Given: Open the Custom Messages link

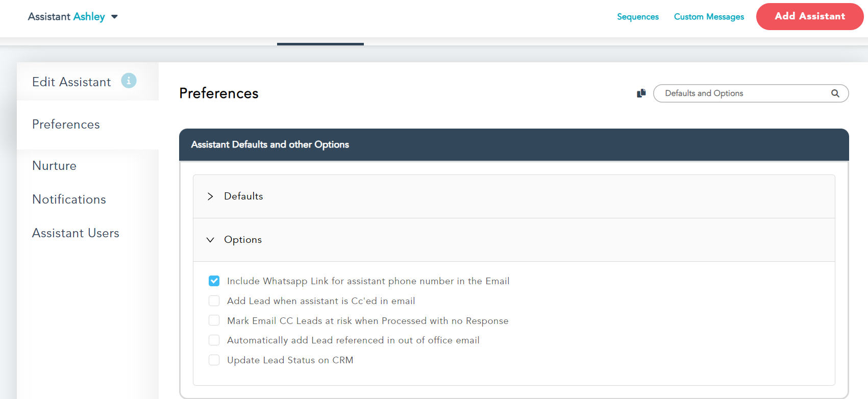Looking at the screenshot, I should pyautogui.click(x=708, y=17).
